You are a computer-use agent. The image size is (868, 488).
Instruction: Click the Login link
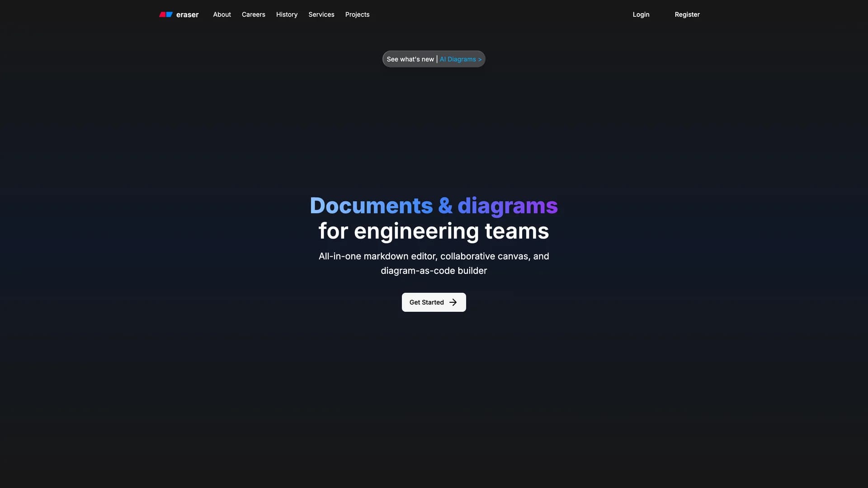tap(641, 14)
